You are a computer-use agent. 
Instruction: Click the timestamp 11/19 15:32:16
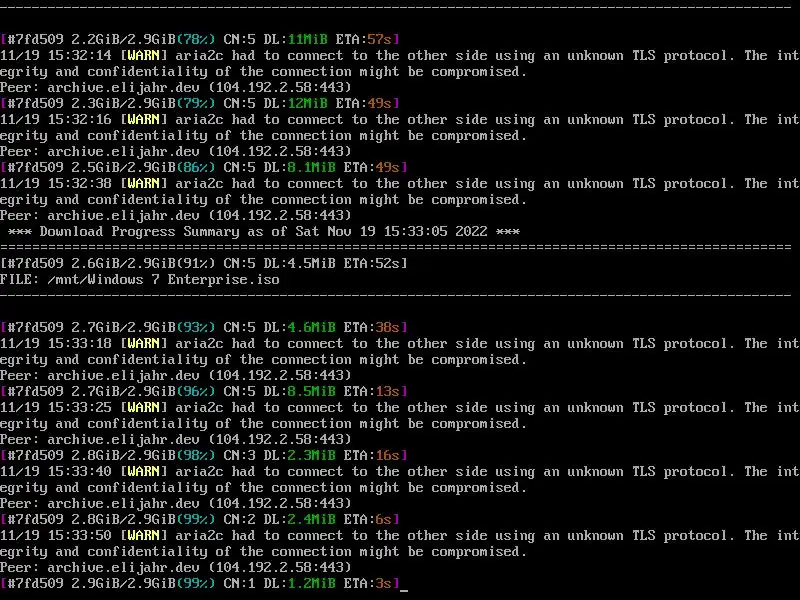[56, 119]
